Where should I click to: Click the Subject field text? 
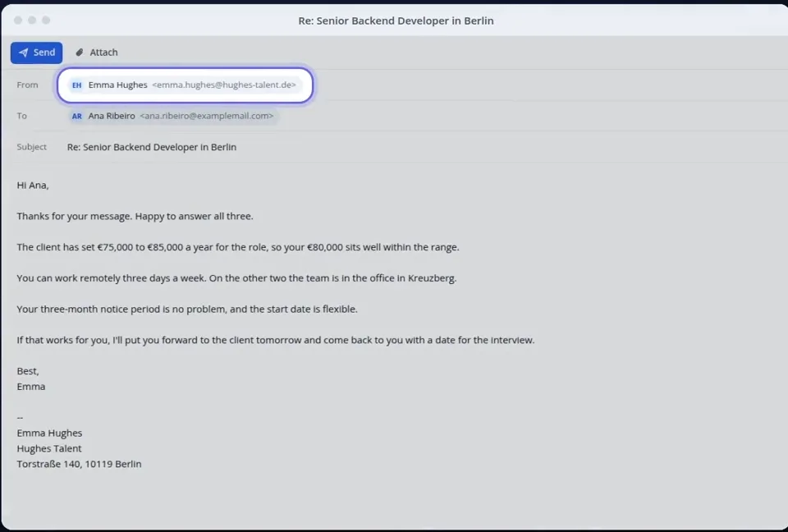[x=152, y=147]
